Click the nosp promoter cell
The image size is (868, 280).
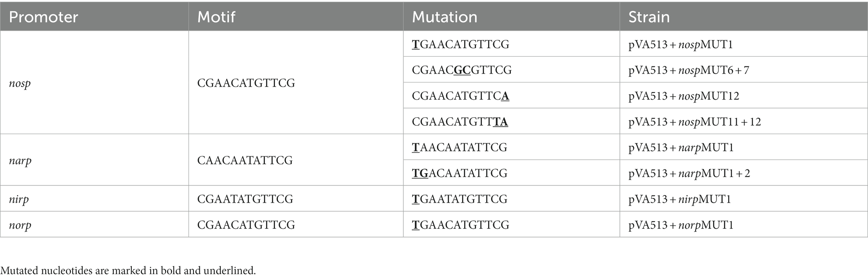point(20,83)
